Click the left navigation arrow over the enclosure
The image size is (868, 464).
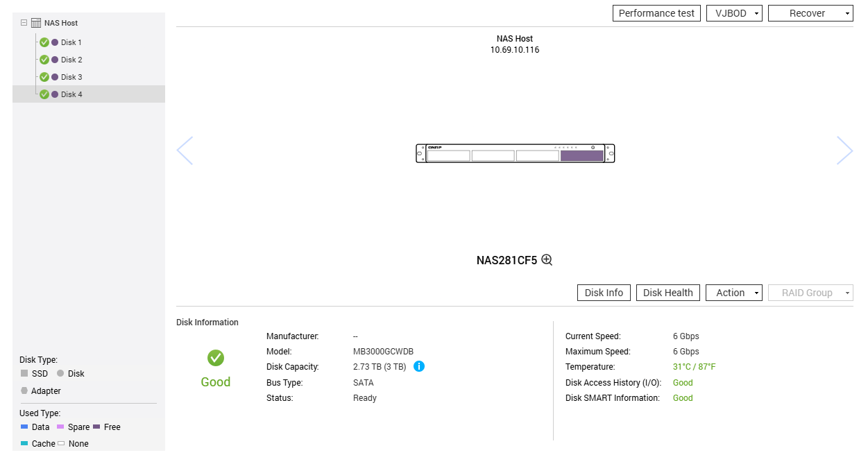click(185, 151)
